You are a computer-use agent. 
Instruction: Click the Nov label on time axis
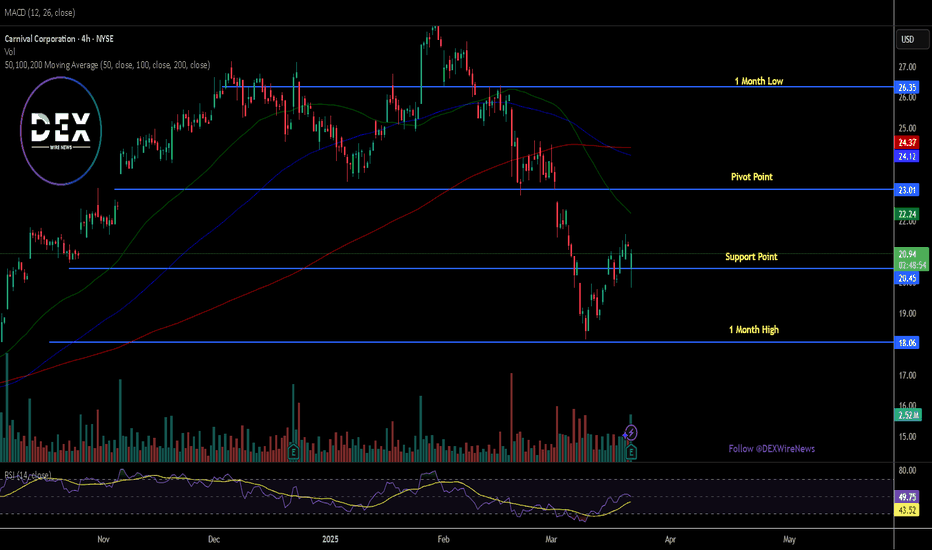tap(103, 539)
